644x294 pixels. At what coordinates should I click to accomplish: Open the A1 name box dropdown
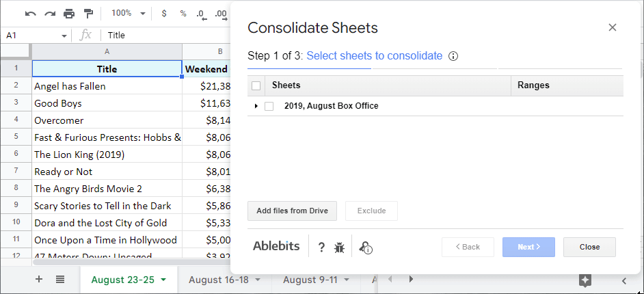pyautogui.click(x=64, y=36)
